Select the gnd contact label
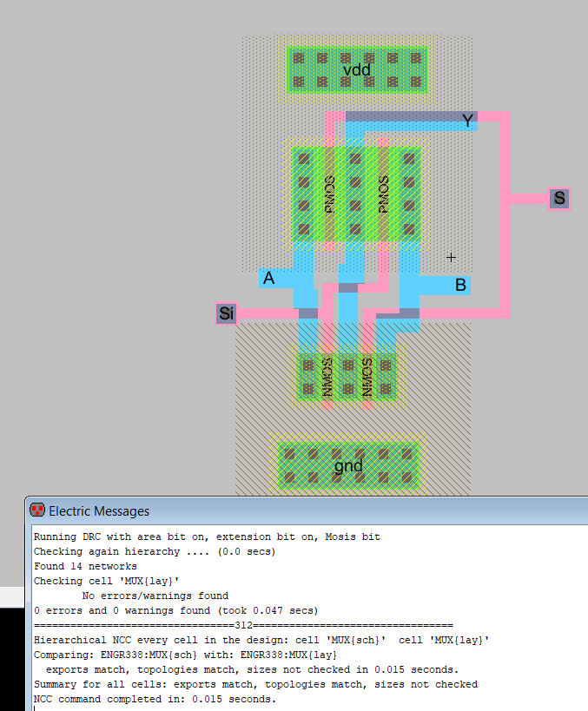This screenshot has width=588, height=711. (x=348, y=466)
